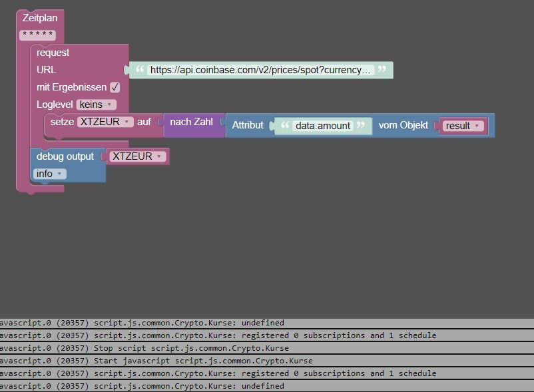Click the last 'Crypto.Kurse: undefined' log line

coord(267,386)
